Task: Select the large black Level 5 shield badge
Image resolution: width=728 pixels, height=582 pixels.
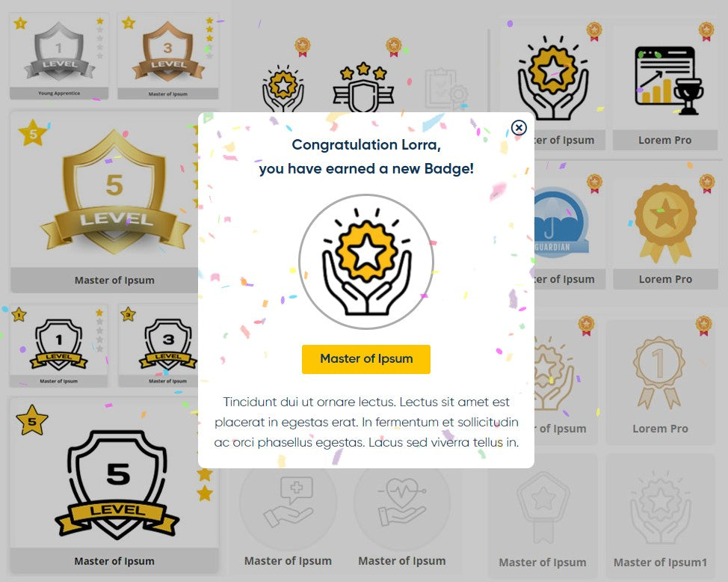Action: pos(114,485)
